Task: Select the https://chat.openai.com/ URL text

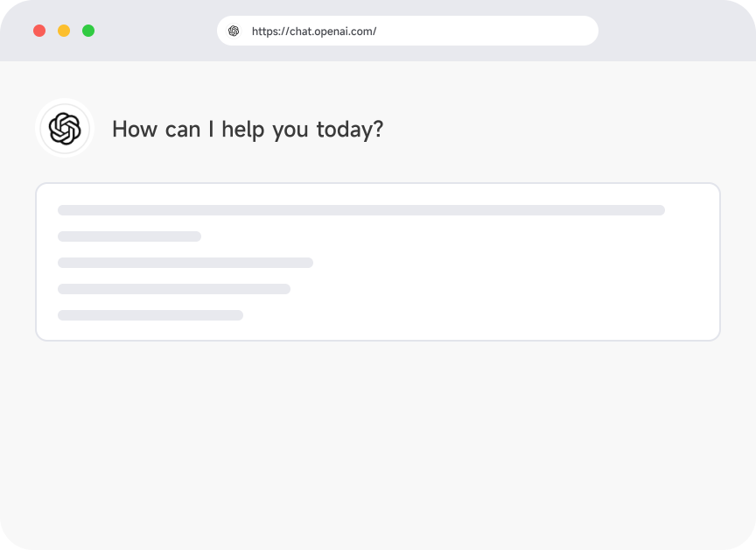Action: (x=314, y=32)
